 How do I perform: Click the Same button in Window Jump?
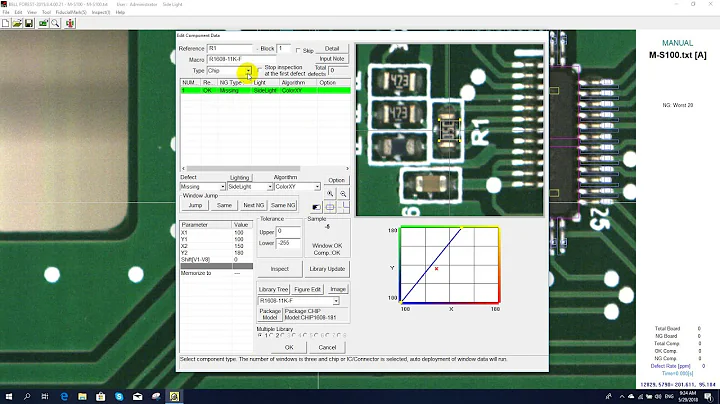224,205
